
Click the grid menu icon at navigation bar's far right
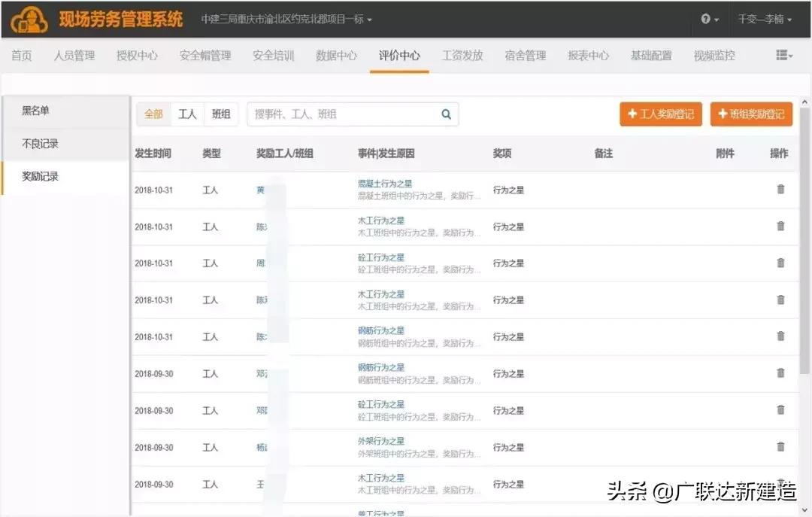tap(783, 55)
